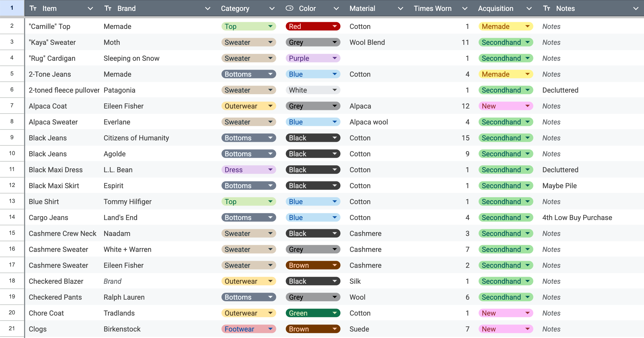644x338 pixels.
Task: Open the Footwear category dropdown for Clogs
Action: pos(249,329)
